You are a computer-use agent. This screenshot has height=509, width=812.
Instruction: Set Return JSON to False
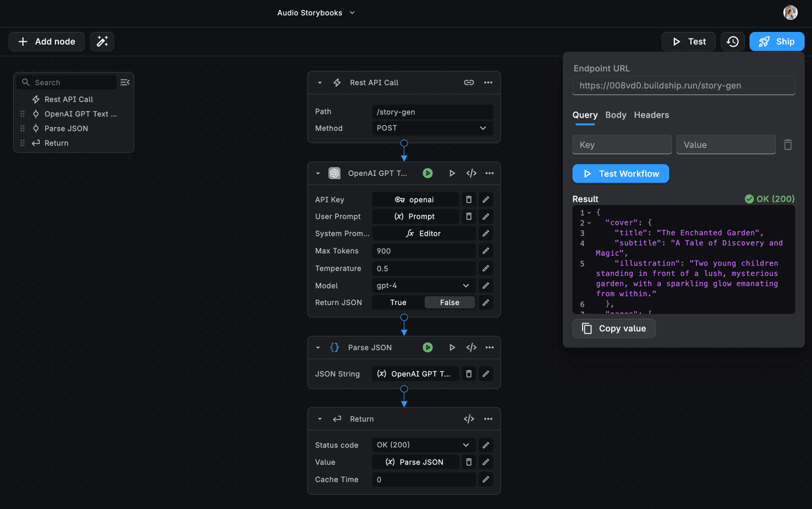[449, 302]
